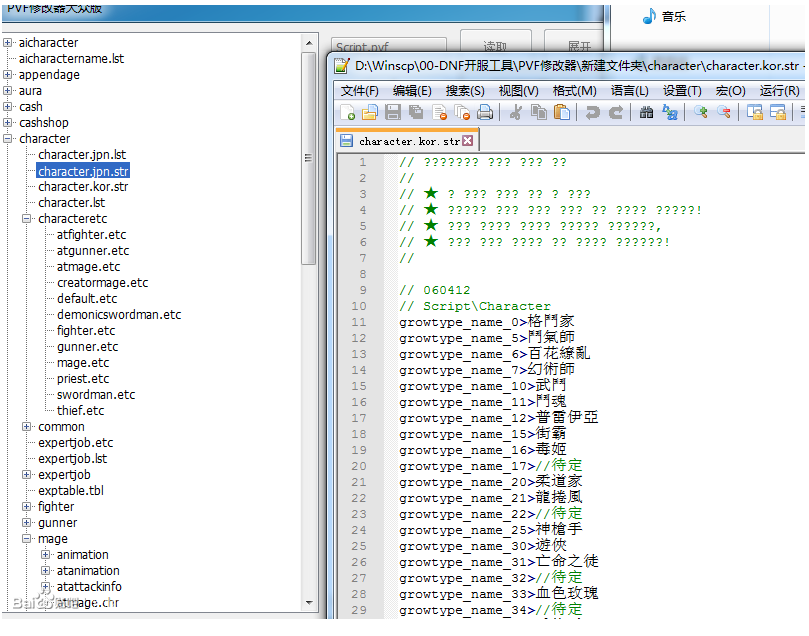Collapse the mage tree node
809x636 pixels.
pos(26,538)
